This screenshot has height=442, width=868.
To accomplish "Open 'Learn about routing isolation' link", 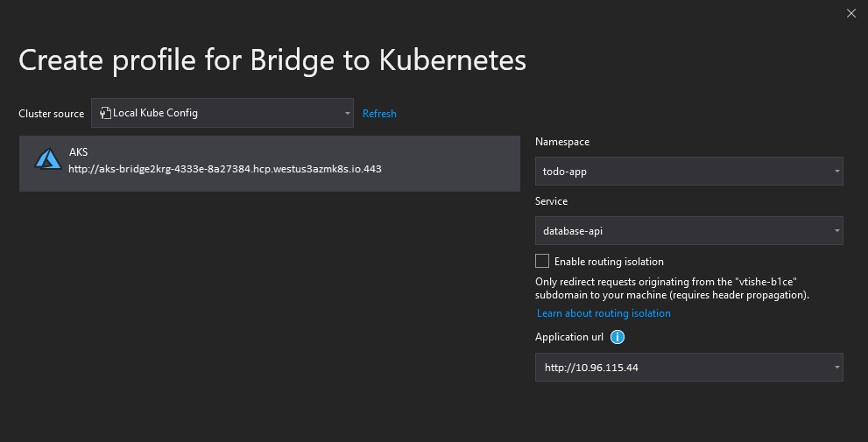I will (603, 313).
